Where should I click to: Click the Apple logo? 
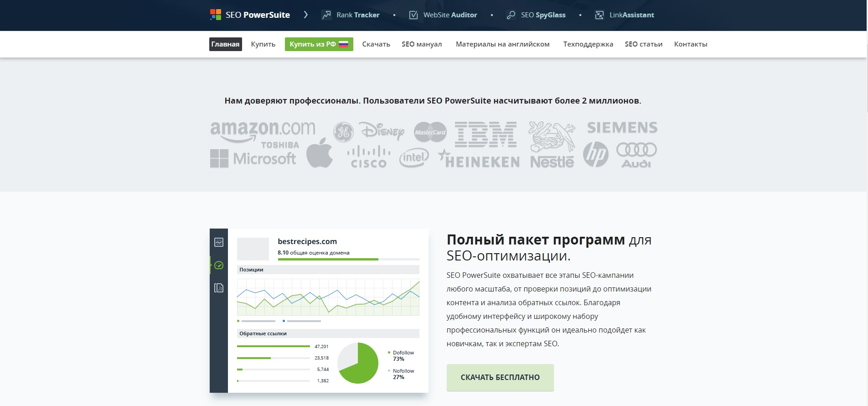pos(320,152)
